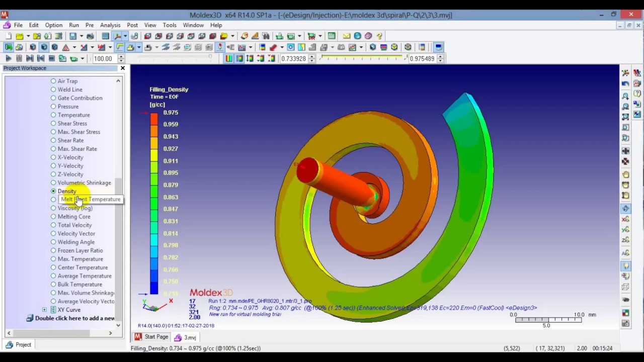Click the animation play button
This screenshot has height=362, width=644.
9,58
